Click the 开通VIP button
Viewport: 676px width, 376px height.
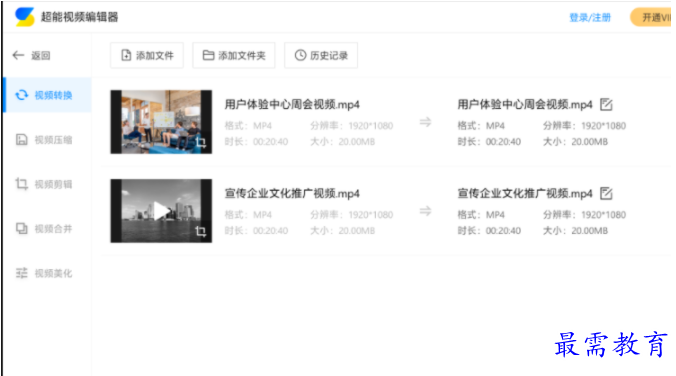click(x=651, y=18)
